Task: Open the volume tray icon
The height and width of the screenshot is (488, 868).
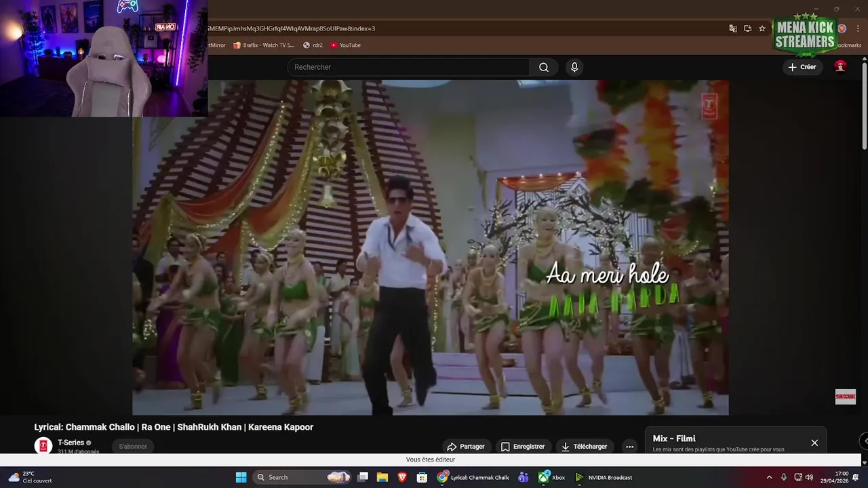Action: (809, 477)
